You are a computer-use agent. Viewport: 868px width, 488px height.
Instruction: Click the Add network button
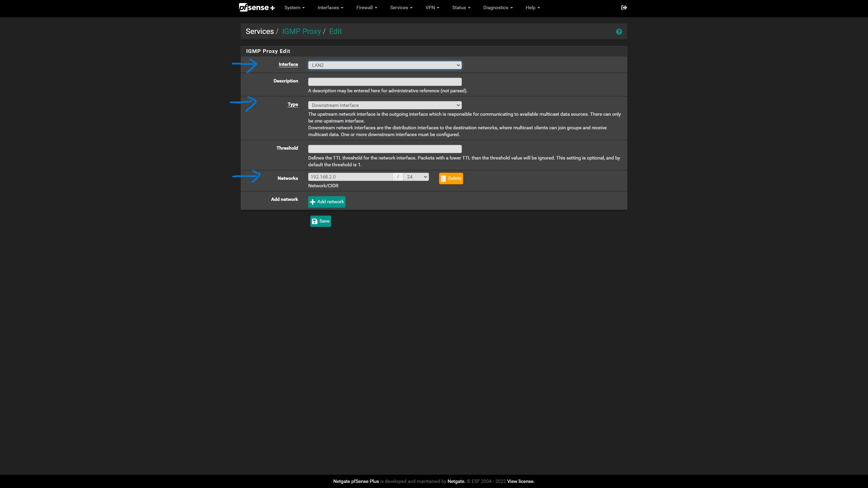click(327, 202)
